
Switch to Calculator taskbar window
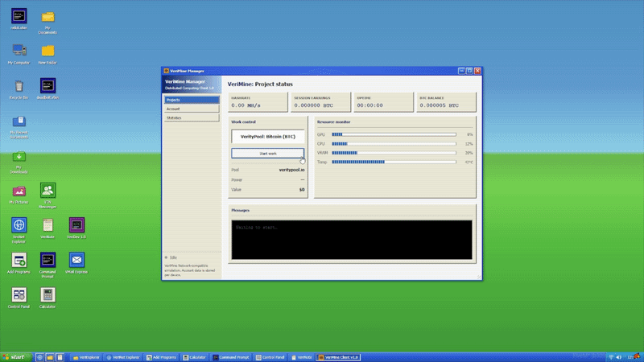[195, 357]
